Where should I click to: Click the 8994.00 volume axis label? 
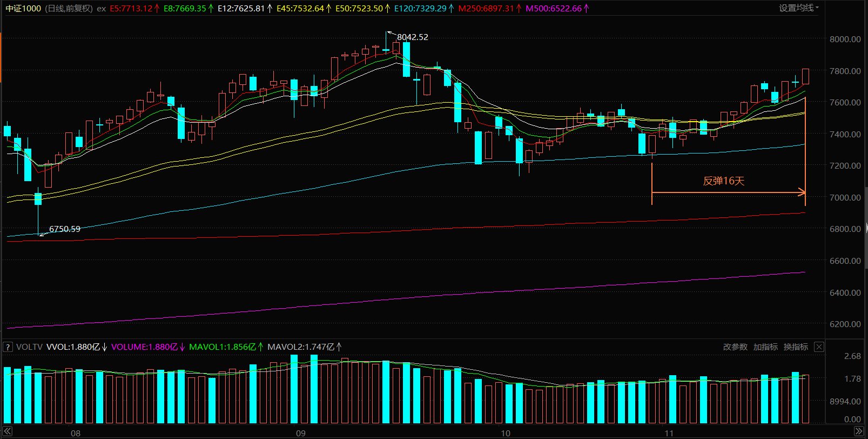[x=845, y=401]
